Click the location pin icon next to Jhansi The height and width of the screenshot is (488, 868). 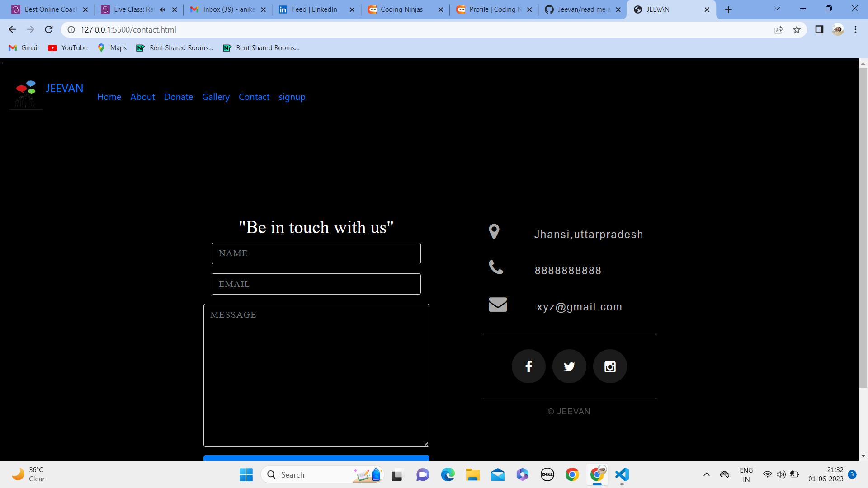point(495,232)
